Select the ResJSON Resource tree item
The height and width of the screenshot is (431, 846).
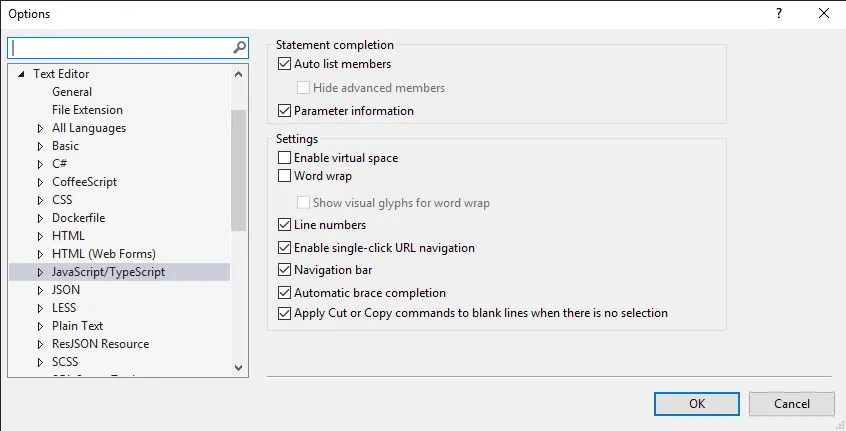click(100, 344)
